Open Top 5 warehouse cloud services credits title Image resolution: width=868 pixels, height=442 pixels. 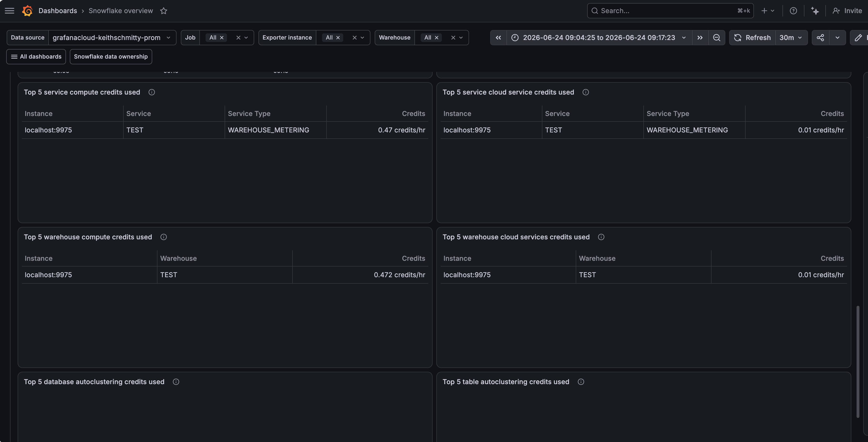point(516,237)
